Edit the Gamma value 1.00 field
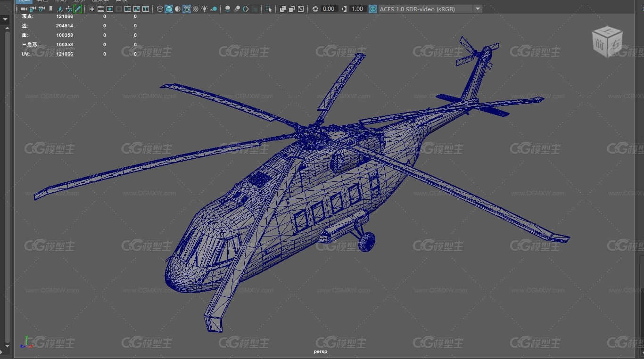The height and width of the screenshot is (359, 644). coord(358,9)
